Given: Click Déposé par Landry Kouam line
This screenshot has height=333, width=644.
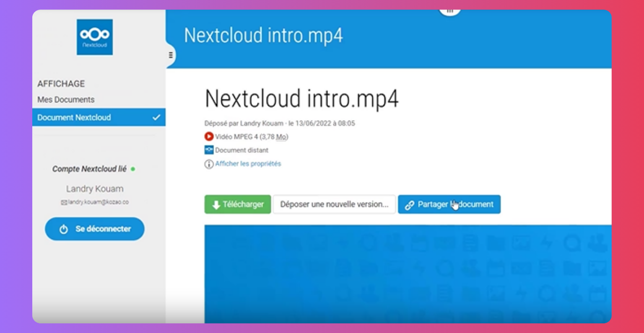Looking at the screenshot, I should click(x=280, y=123).
